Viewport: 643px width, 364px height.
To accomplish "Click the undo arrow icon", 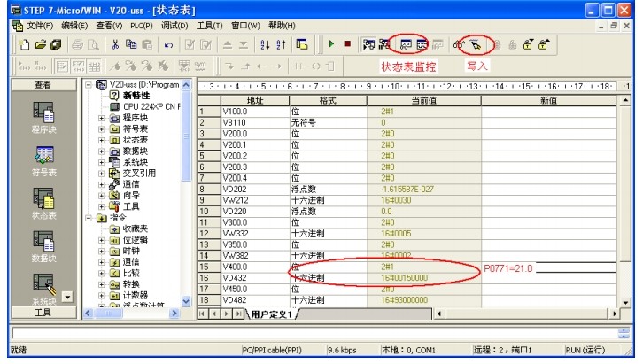I will tap(168, 44).
